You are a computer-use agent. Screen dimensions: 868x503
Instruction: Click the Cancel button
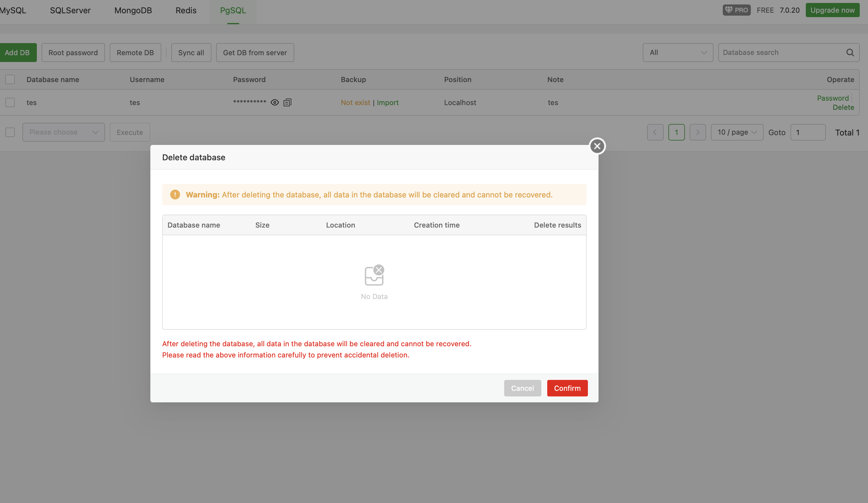click(522, 388)
